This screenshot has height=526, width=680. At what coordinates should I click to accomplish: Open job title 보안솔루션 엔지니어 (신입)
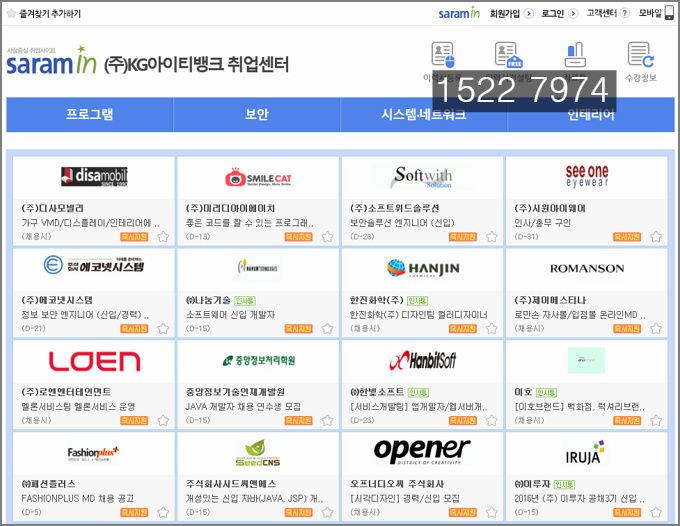point(402,223)
